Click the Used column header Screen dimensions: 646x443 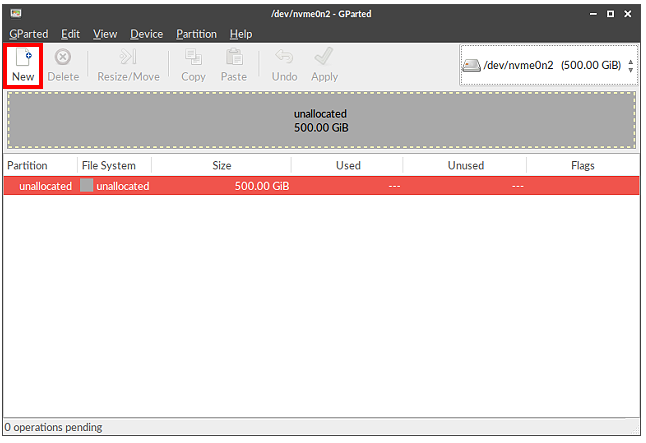[347, 166]
